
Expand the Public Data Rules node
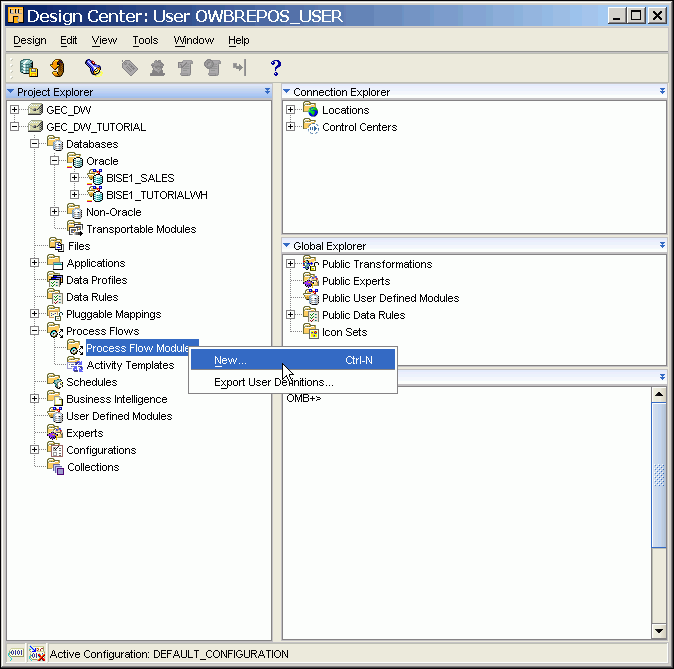coord(291,315)
